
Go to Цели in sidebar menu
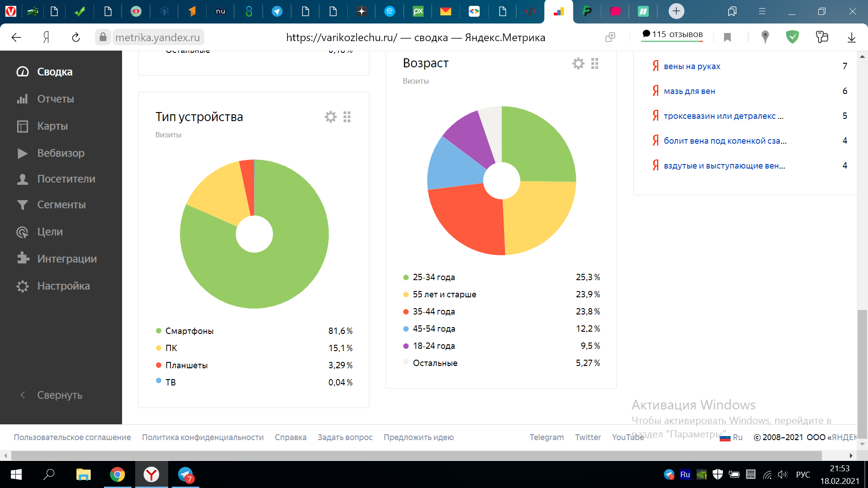coord(50,232)
